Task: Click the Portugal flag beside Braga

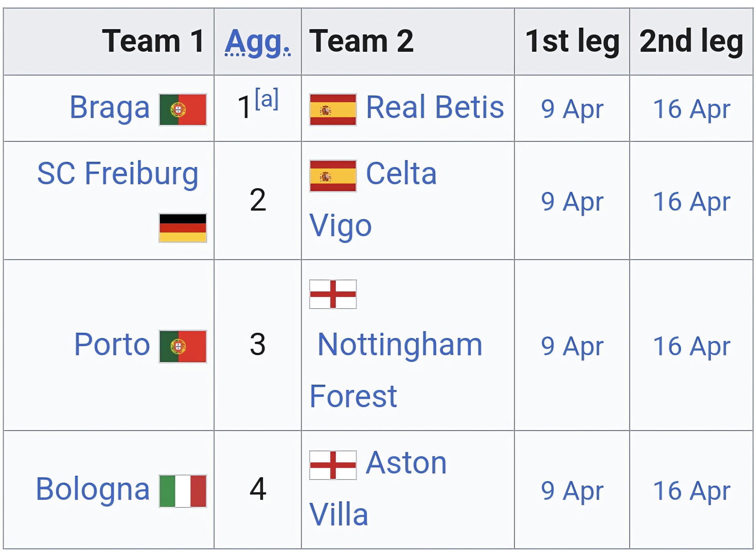Action: (183, 109)
